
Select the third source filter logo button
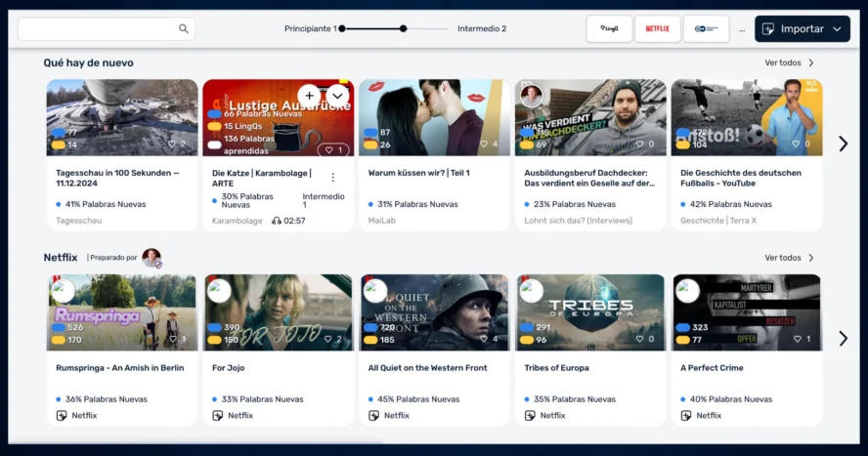tap(707, 28)
